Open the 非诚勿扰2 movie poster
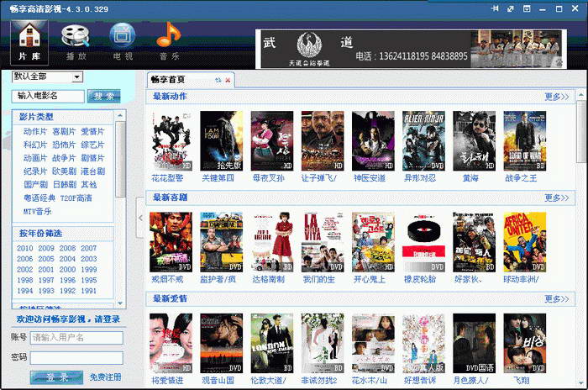Image resolution: width=588 pixels, height=390 pixels. [323, 344]
